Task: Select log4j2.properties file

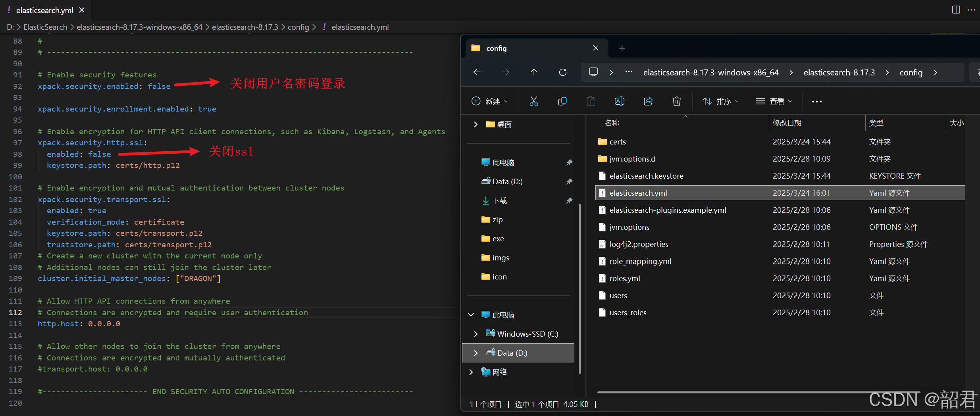Action: coord(780,244)
